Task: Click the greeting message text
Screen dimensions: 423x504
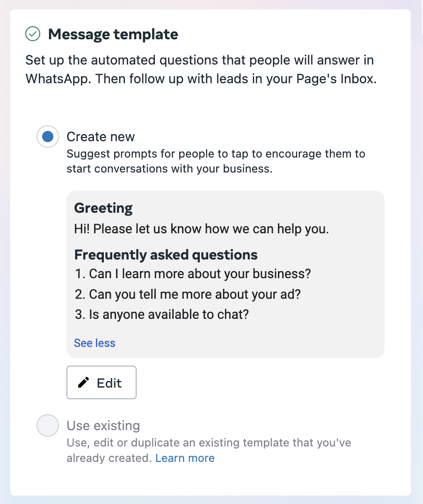Action: (201, 229)
